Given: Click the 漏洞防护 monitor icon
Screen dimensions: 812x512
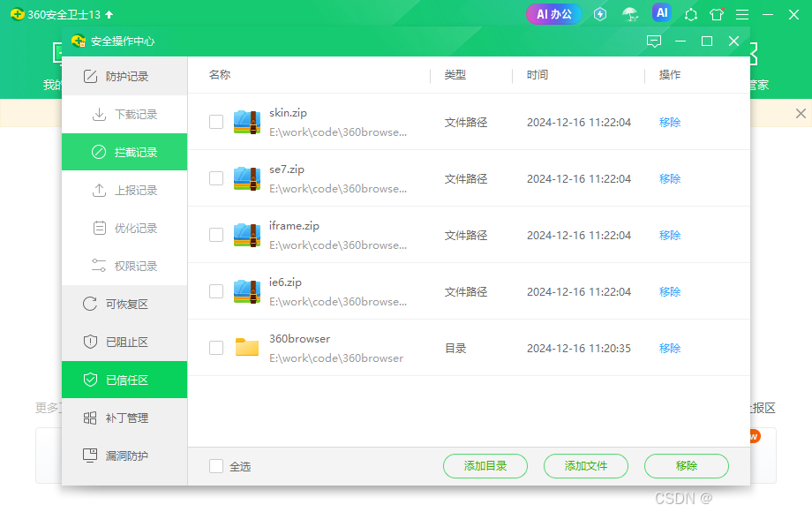Looking at the screenshot, I should 90,456.
